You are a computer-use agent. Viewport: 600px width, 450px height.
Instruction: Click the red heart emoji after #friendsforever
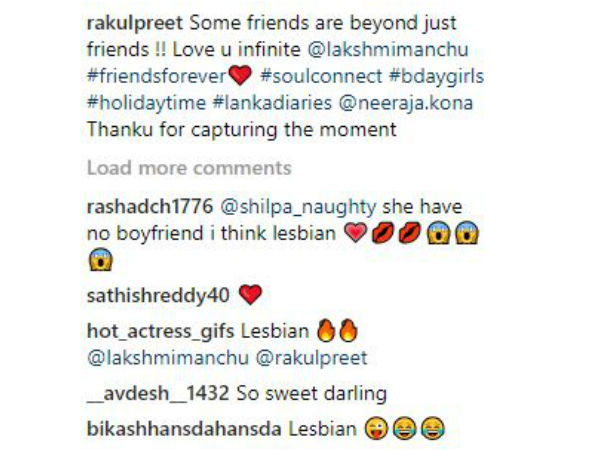(240, 75)
